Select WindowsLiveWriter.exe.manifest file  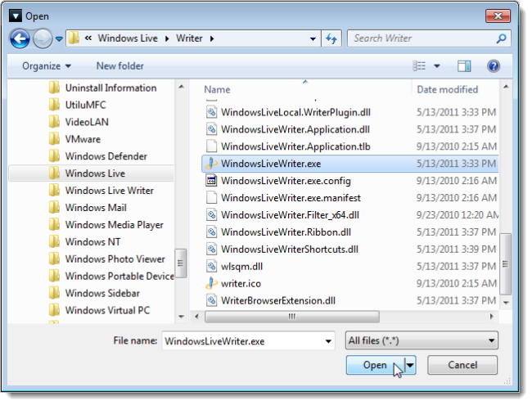click(291, 198)
